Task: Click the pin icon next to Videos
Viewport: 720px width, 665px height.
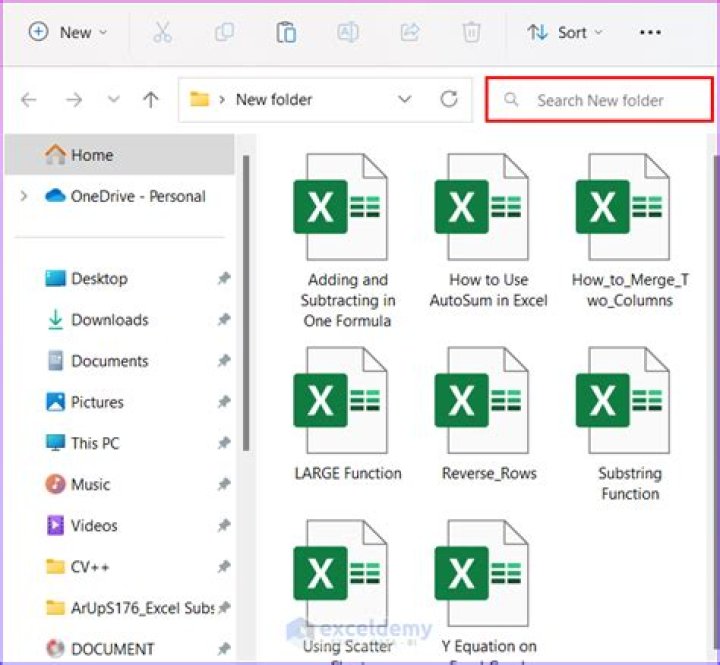Action: pyautogui.click(x=224, y=525)
